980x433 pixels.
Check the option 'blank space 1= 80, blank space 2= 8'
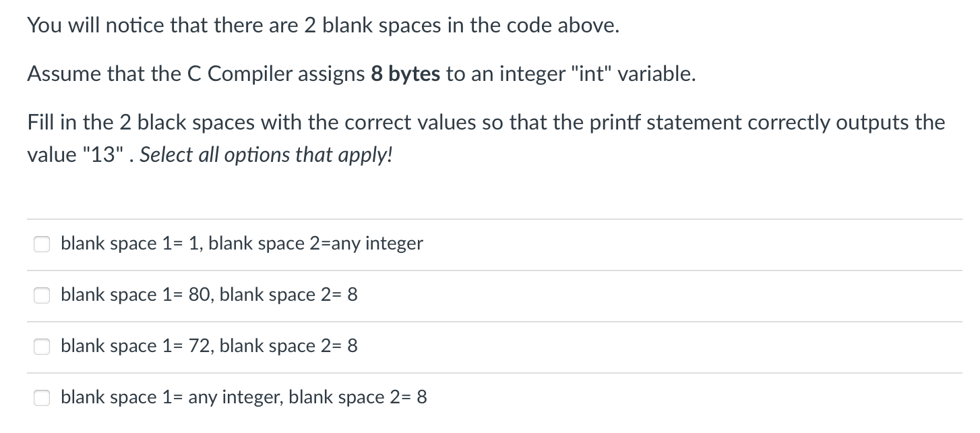point(42,295)
